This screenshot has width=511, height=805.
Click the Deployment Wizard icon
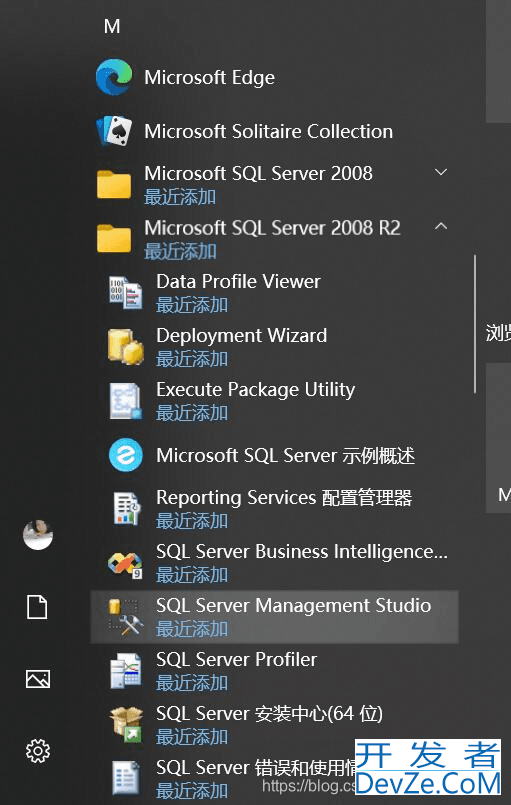pos(125,347)
